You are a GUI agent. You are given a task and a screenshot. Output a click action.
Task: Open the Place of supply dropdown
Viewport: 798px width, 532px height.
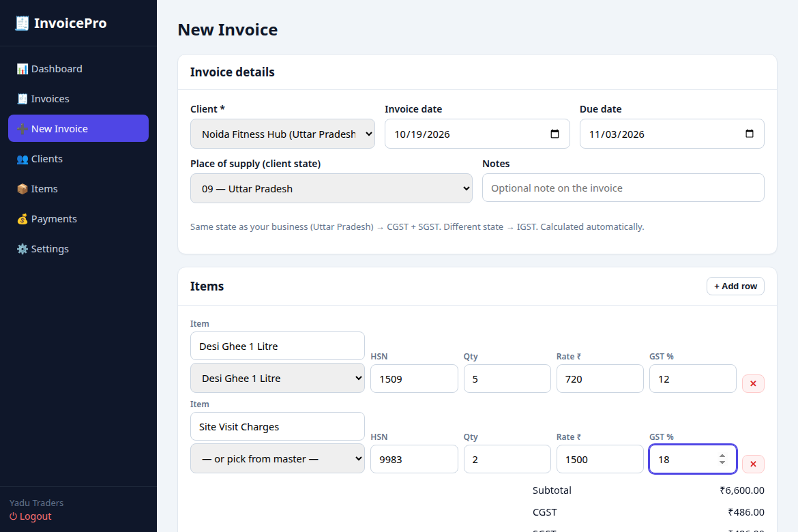[331, 188]
